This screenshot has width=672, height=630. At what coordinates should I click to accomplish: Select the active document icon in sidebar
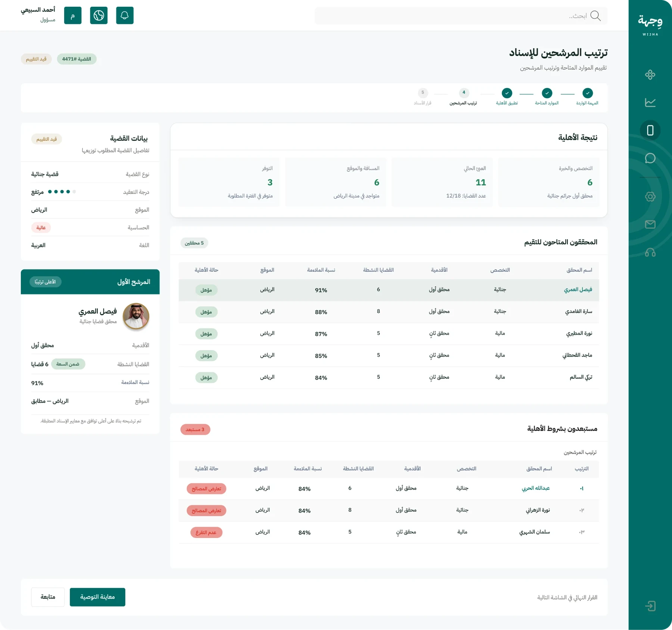point(650,130)
